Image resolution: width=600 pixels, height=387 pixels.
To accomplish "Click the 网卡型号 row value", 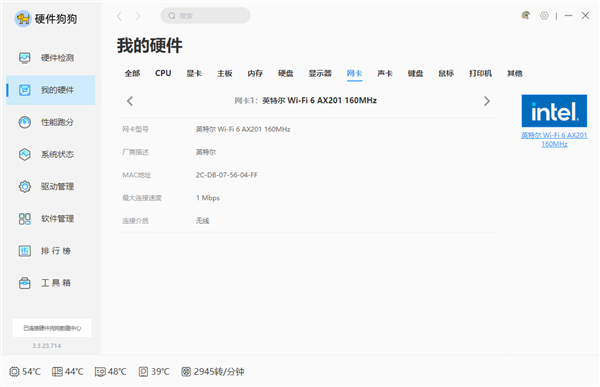I will (243, 129).
